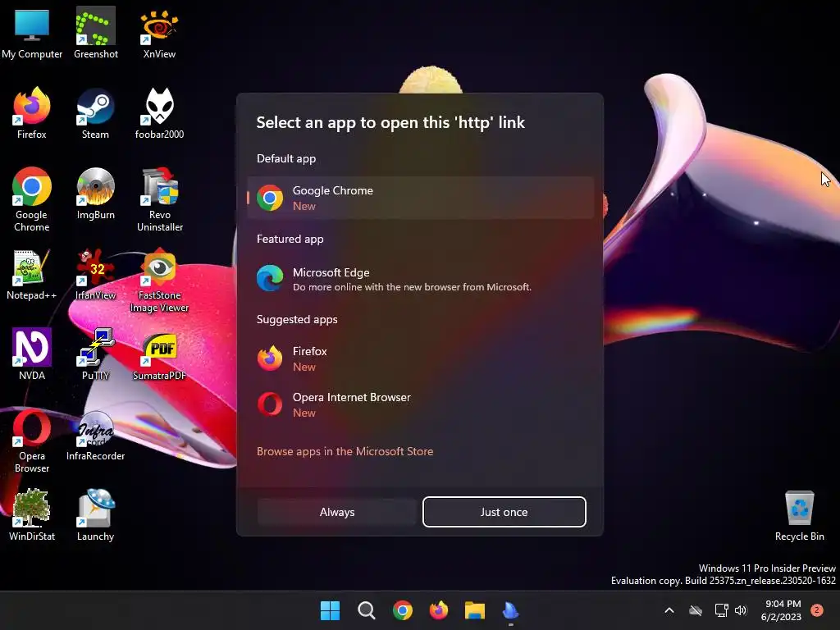The width and height of the screenshot is (840, 630).
Task: Select the Greenshot desktop shortcut
Action: tap(95, 33)
